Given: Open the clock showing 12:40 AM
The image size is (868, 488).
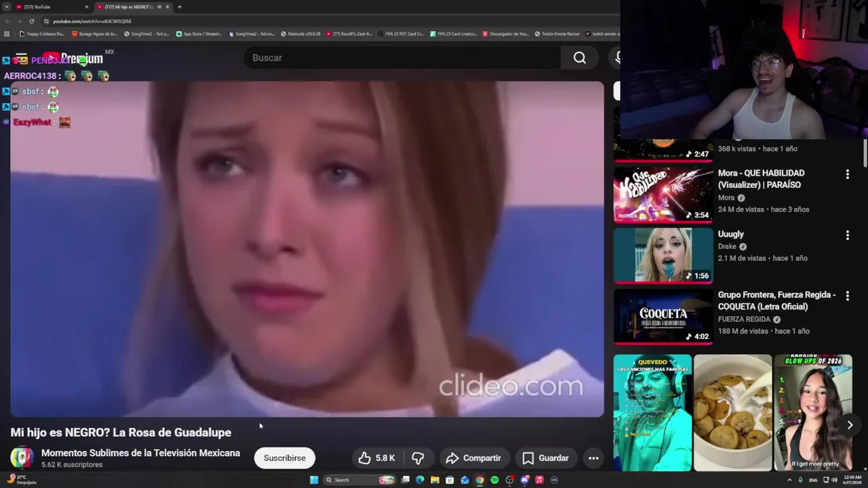Looking at the screenshot, I should pyautogui.click(x=852, y=480).
